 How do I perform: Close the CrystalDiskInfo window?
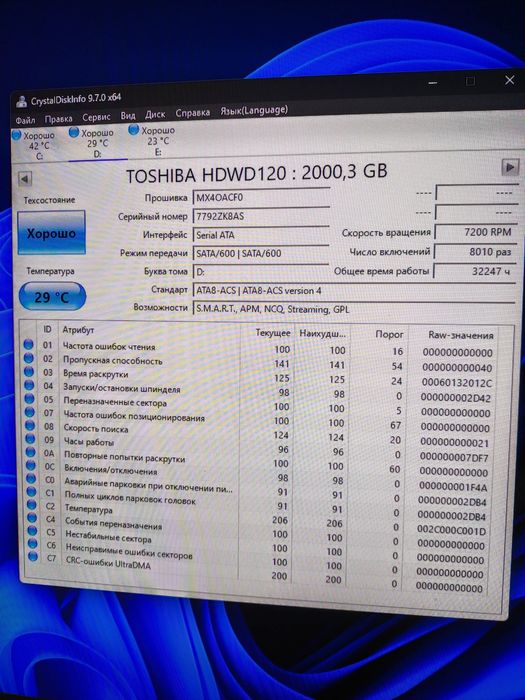(x=509, y=80)
